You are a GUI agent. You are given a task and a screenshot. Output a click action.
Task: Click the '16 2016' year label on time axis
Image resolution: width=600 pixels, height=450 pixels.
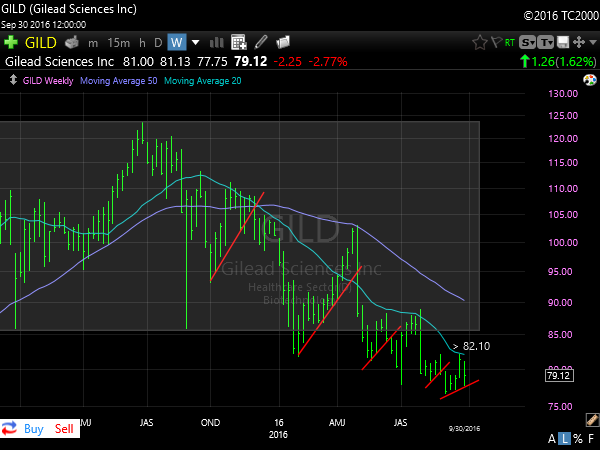coord(278,429)
